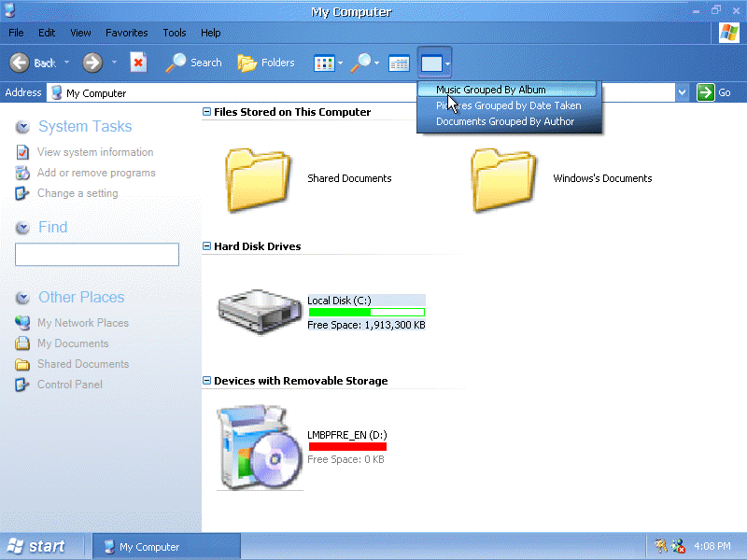Click the Shared Documents sidebar folder icon
This screenshot has width=747, height=560.
[21, 364]
